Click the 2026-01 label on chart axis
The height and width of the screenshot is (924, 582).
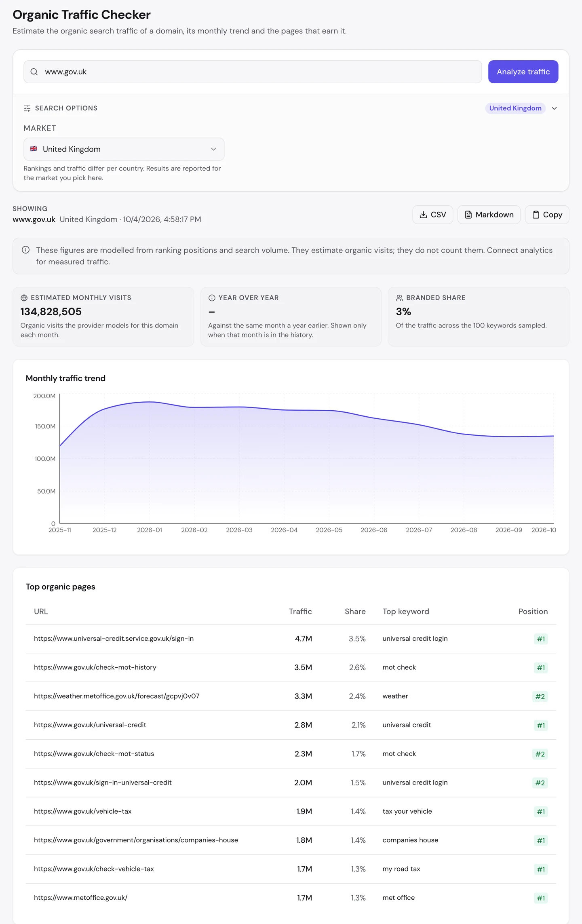150,530
